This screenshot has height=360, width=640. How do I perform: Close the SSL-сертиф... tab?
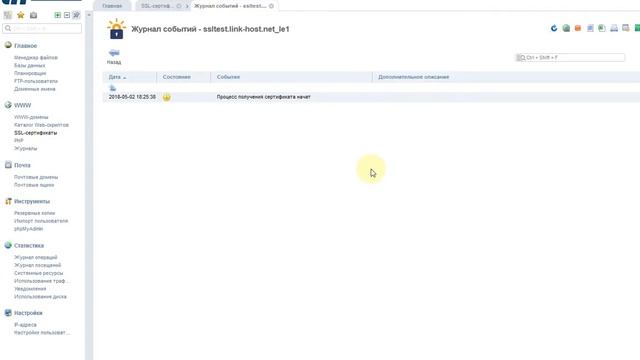click(x=179, y=6)
